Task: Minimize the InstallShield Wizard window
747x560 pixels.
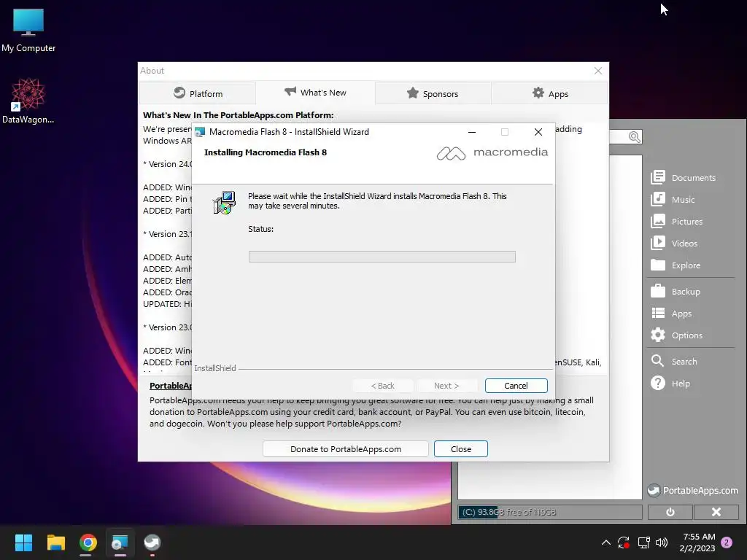Action: point(472,132)
